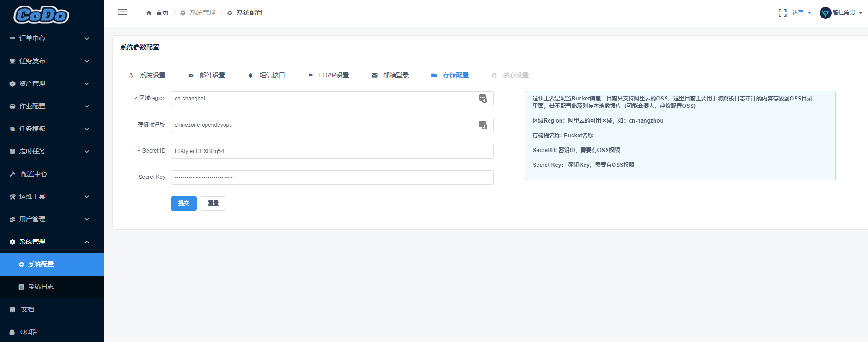868x342 pixels.
Task: Expand the 任务发布 menu chevron
Action: (87, 61)
